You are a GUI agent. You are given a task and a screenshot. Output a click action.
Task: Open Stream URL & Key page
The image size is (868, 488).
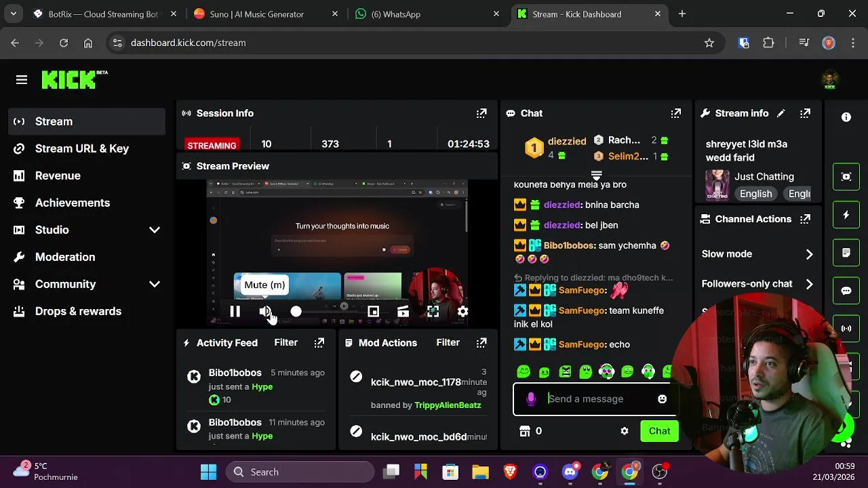(x=87, y=148)
